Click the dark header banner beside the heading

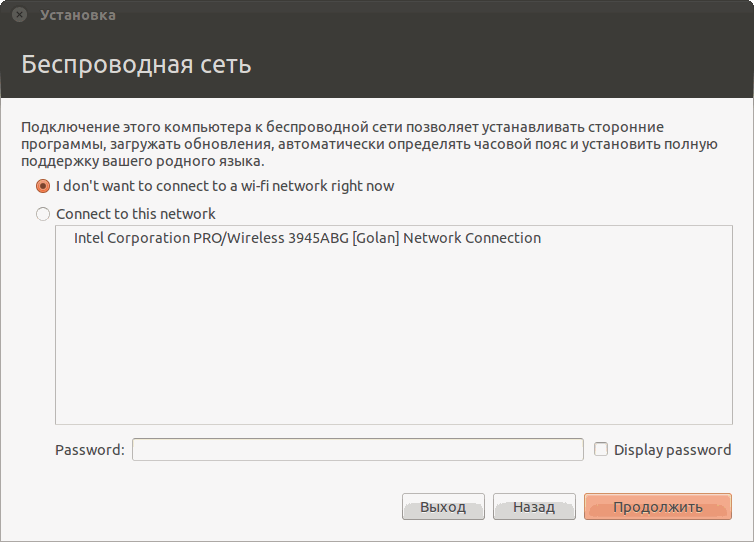pyautogui.click(x=500, y=66)
